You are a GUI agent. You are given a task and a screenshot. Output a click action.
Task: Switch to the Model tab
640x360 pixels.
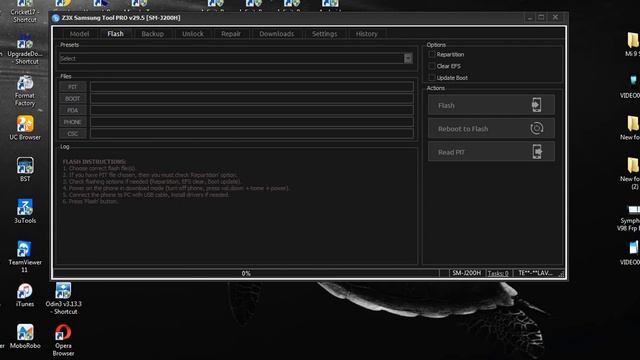tap(79, 34)
